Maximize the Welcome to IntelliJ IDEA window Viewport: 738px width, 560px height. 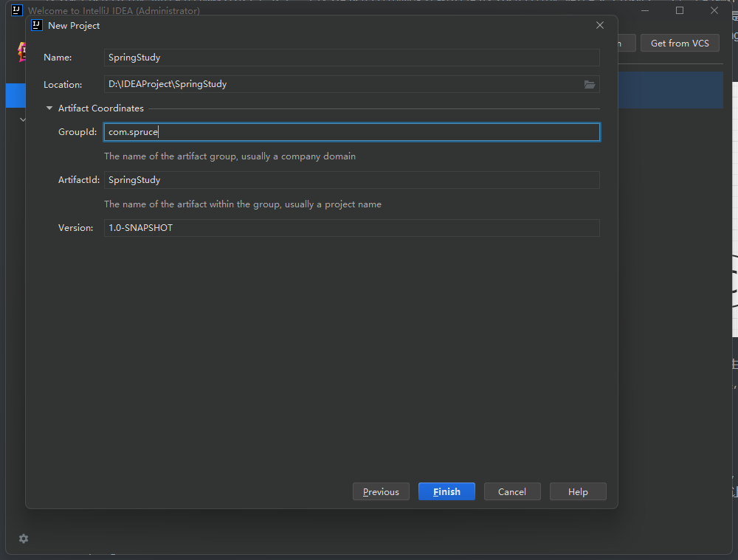[x=680, y=10]
